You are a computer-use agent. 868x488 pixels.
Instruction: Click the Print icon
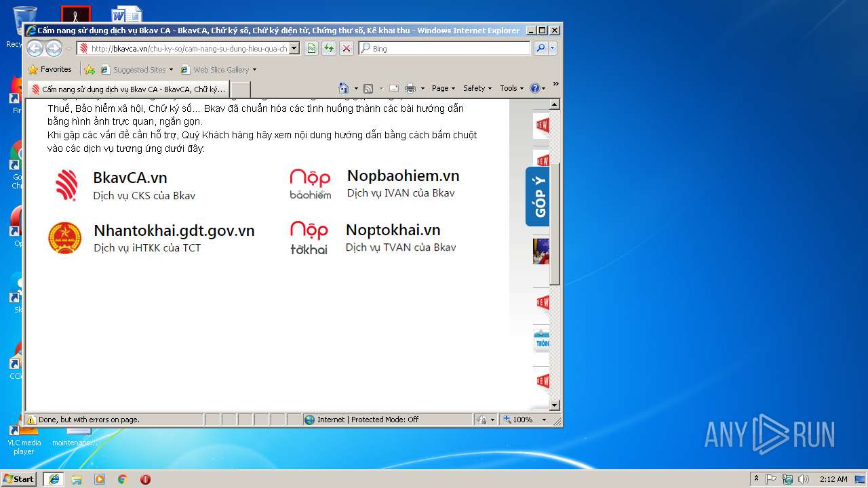tap(410, 88)
